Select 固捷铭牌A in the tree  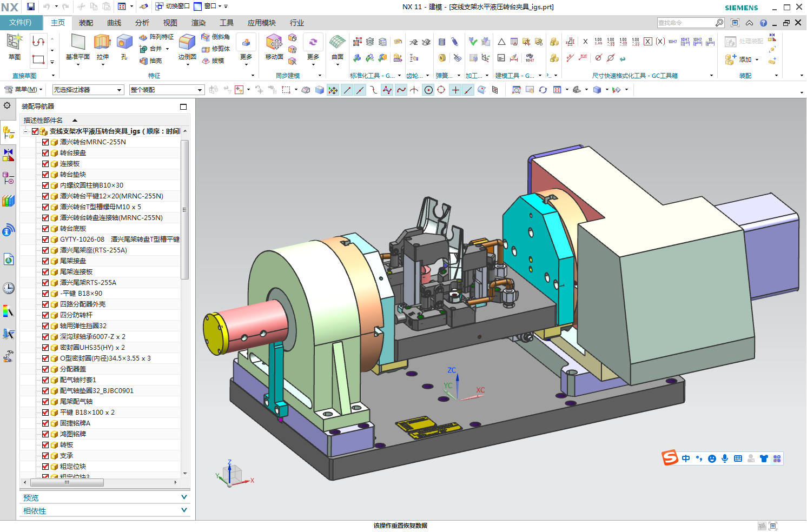click(75, 423)
